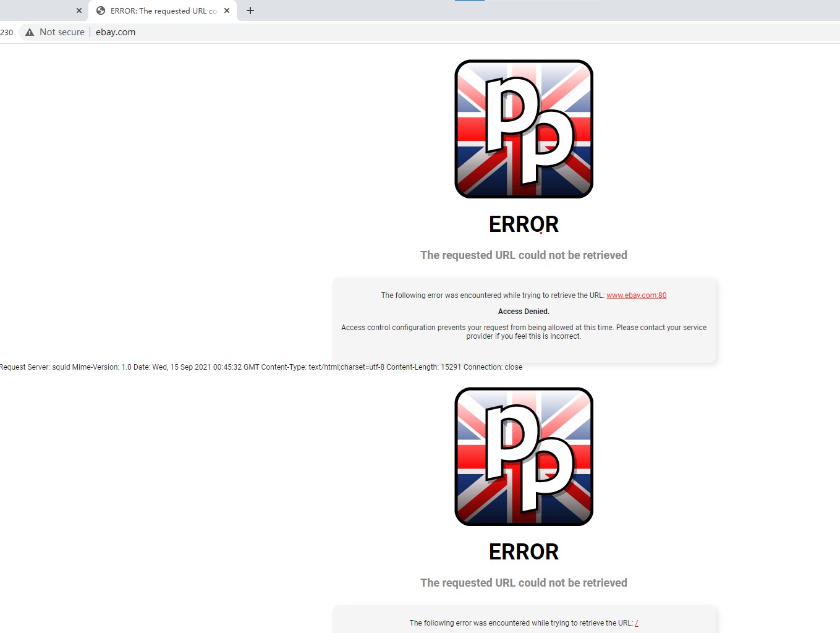Viewport: 840px width, 633px height.
Task: Click the "Request Server: squid Mime-Version" header line
Action: [261, 367]
